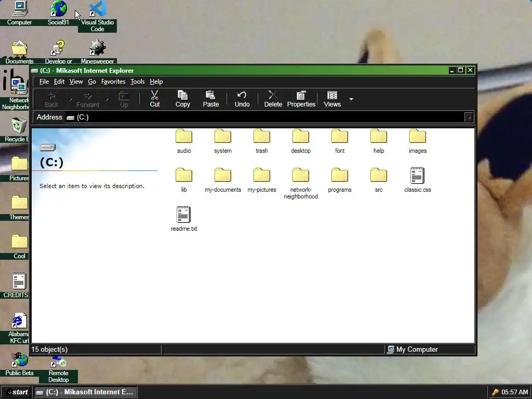Click the Documents desktop folder
This screenshot has width=532, height=399.
(19, 52)
